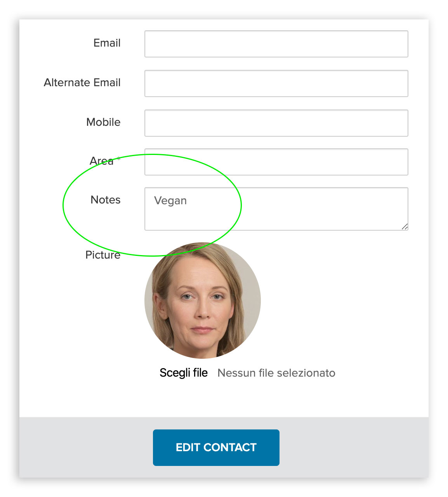The image size is (448, 497).
Task: Click into the Email input field
Action: (x=276, y=44)
